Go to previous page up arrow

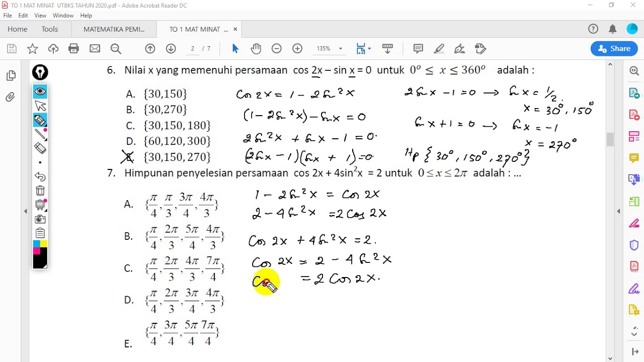150,49
